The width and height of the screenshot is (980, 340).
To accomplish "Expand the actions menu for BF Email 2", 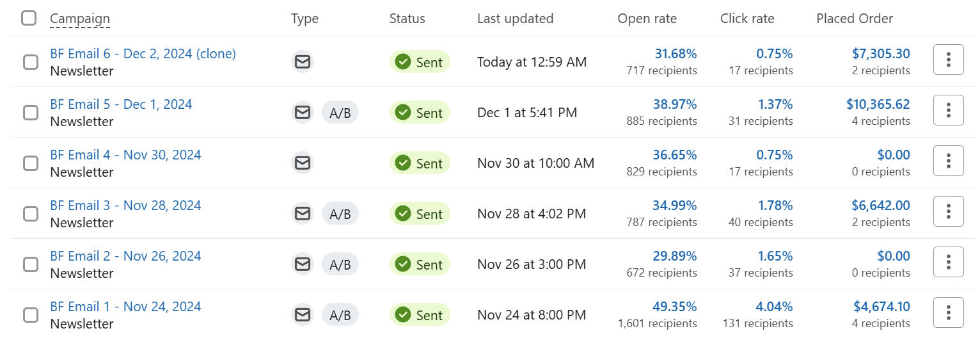I will click(948, 263).
